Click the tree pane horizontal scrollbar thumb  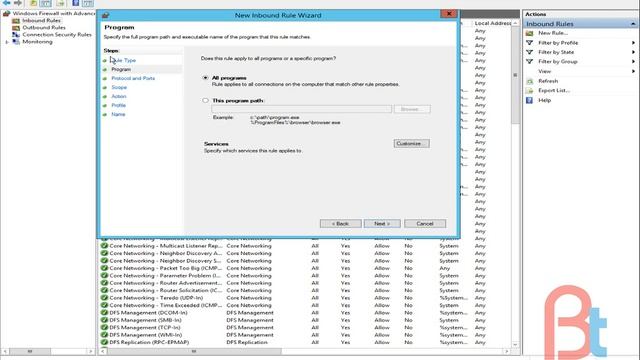point(30,351)
